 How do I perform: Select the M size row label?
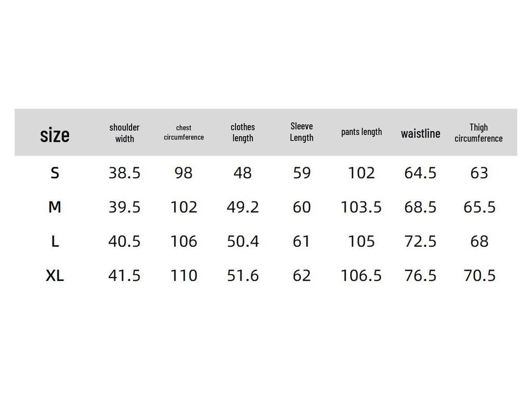[x=55, y=207]
